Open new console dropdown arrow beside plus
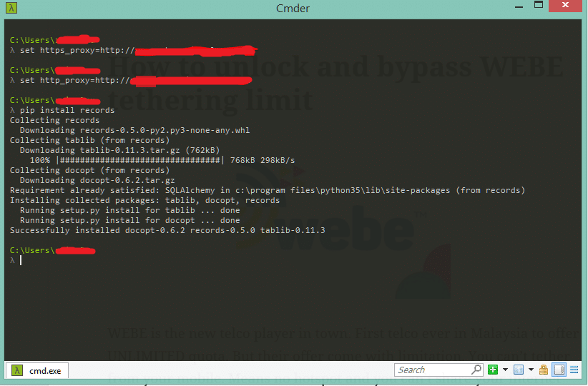The image size is (588, 386). (505, 370)
